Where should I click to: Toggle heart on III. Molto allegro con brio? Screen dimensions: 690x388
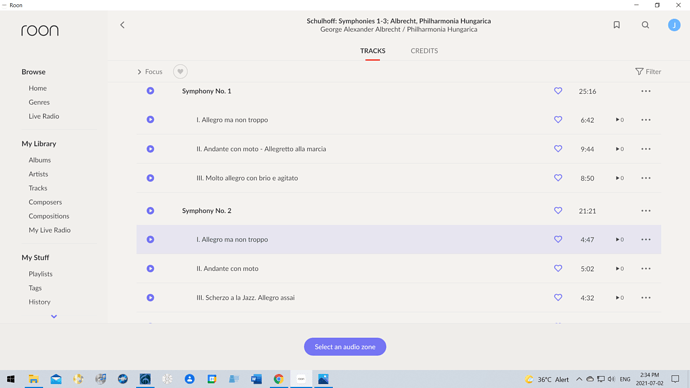[558, 178]
